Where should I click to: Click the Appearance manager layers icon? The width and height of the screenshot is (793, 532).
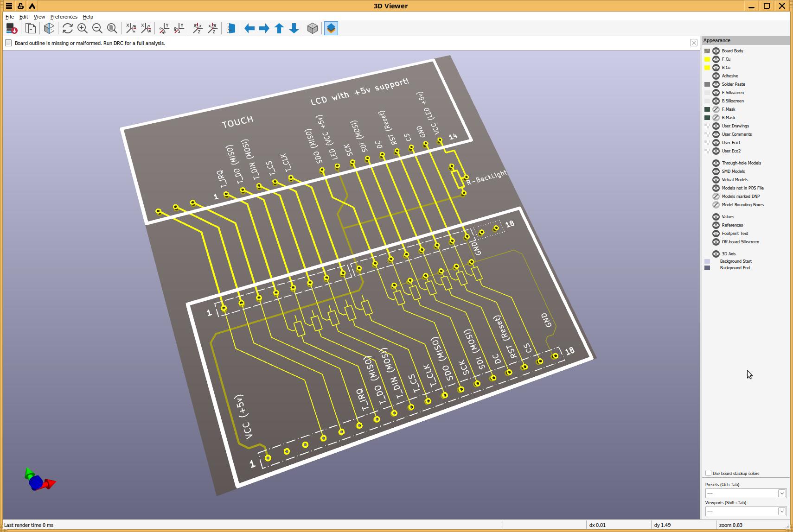[x=331, y=29]
